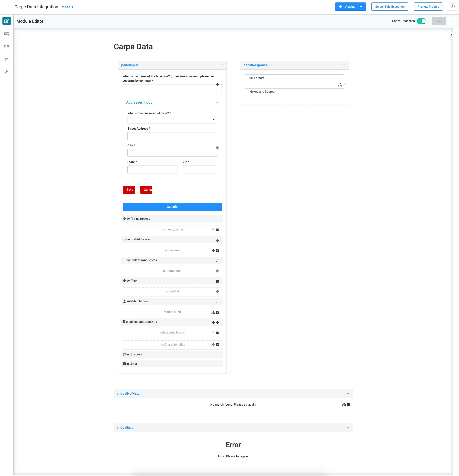459x476 pixels.
Task: Click the red Cancel button
Action: [146, 190]
